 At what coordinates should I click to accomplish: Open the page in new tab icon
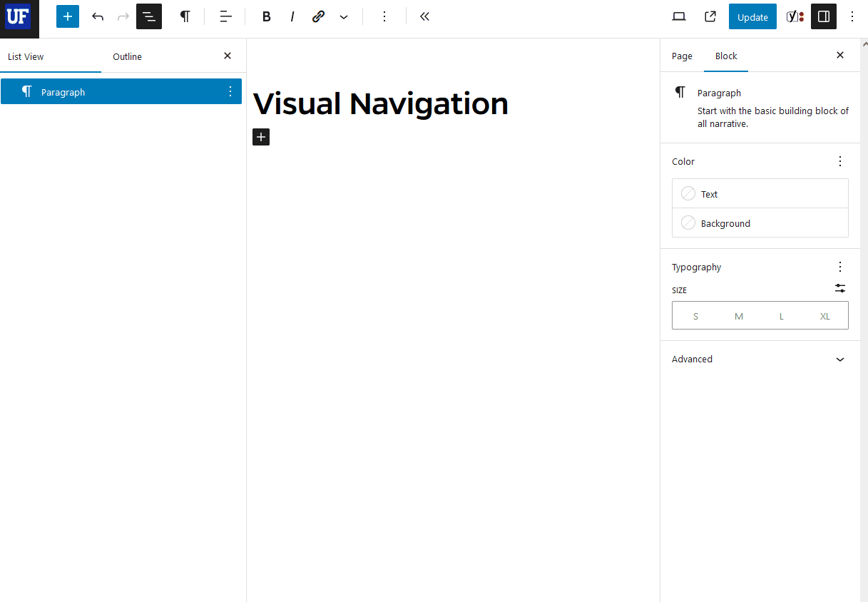coord(710,16)
